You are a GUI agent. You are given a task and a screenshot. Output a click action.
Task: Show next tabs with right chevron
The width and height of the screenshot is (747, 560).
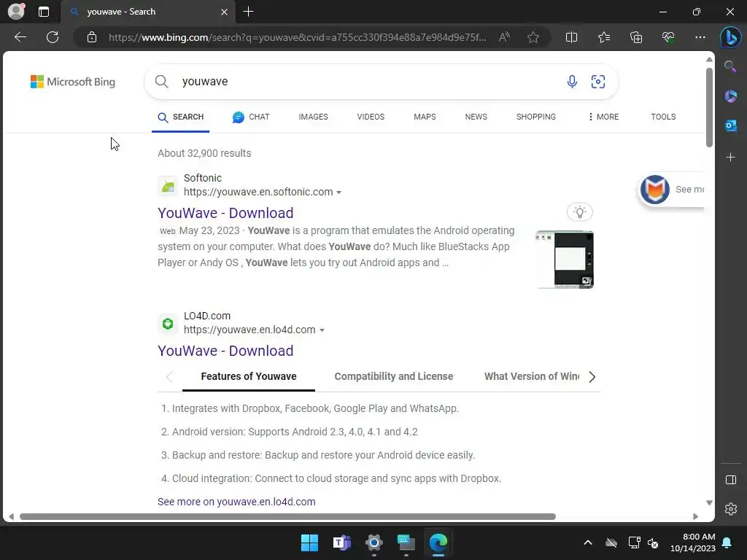coord(592,377)
